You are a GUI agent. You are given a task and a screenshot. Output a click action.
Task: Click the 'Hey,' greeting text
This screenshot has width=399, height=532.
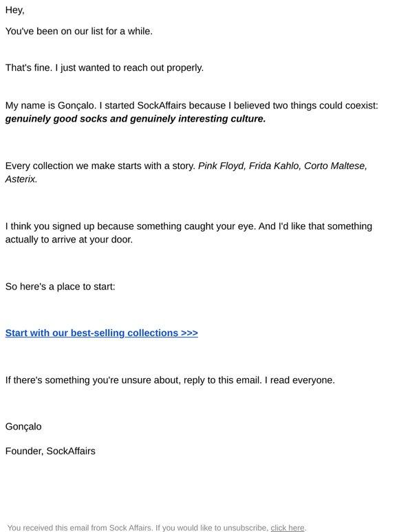point(15,10)
